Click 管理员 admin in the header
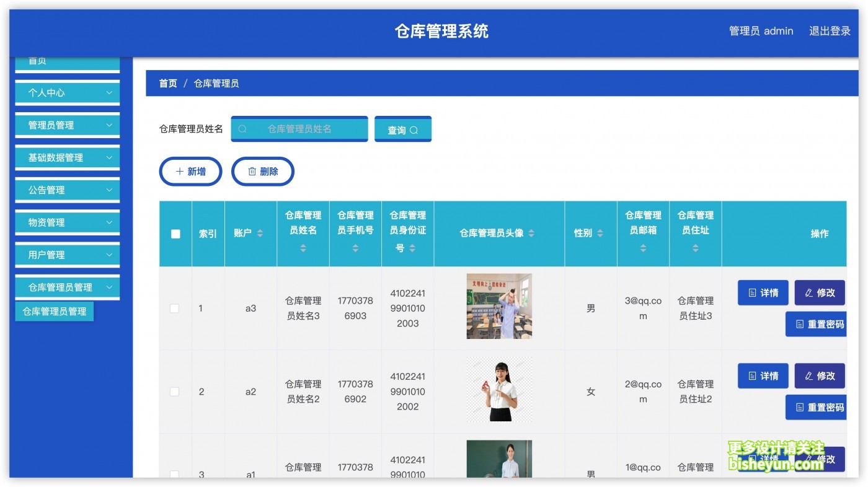The width and height of the screenshot is (868, 487). pyautogui.click(x=761, y=31)
